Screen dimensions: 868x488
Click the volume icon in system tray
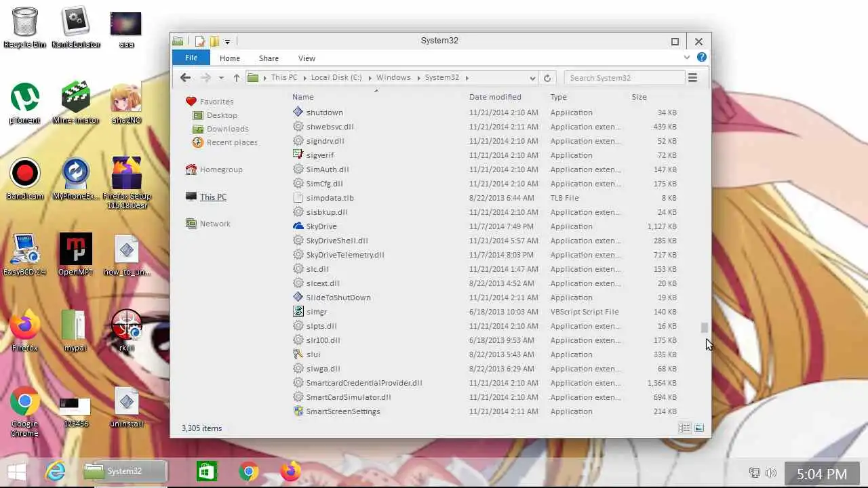770,473
